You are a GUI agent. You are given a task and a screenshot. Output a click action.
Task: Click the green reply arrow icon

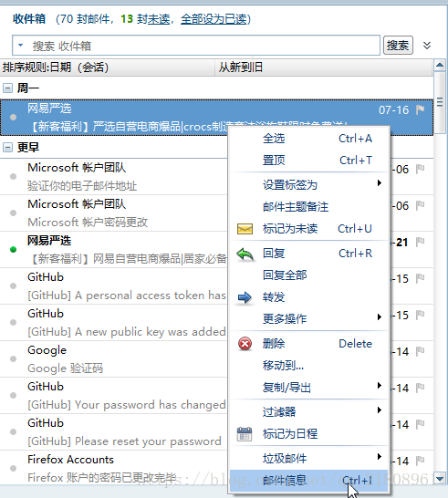[x=245, y=254]
